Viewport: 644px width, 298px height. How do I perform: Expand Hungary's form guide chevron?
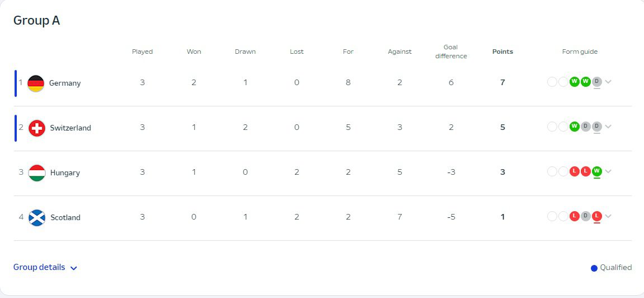(608, 171)
